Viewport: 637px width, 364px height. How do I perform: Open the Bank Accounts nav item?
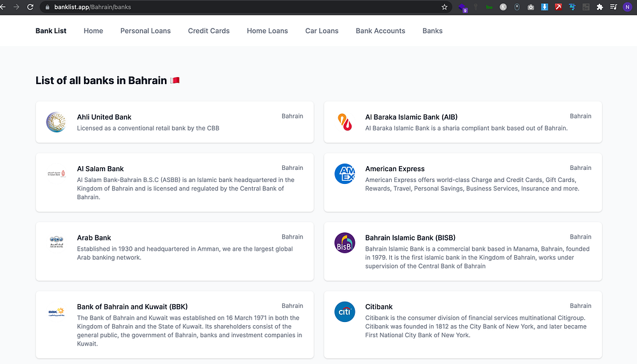tap(380, 31)
